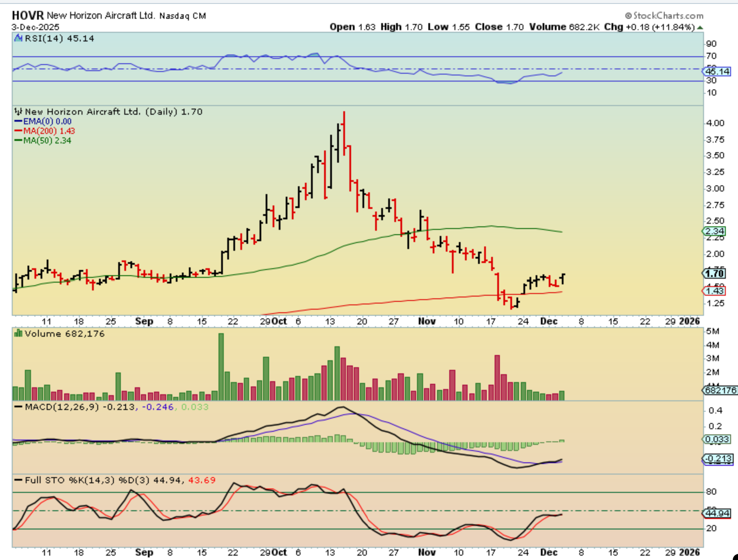This screenshot has height=560, width=738.
Task: Click the RSI(14) 45.14 panel label
Action: pyautogui.click(x=59, y=38)
